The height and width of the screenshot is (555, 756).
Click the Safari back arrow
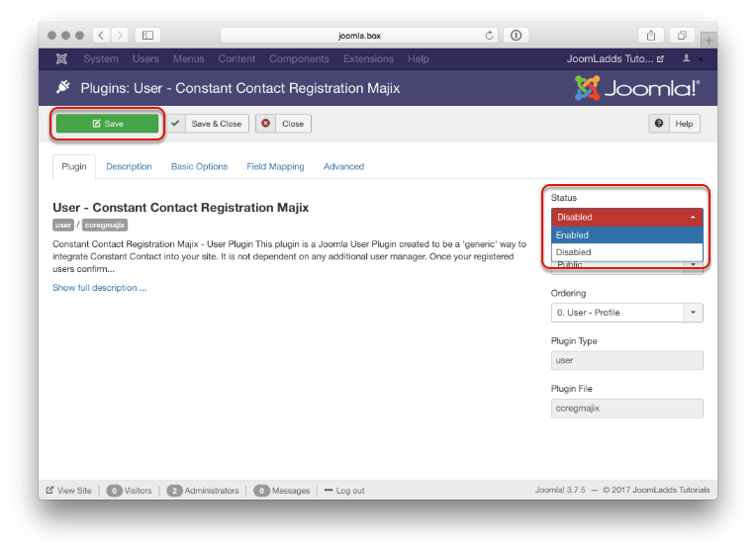click(x=101, y=36)
